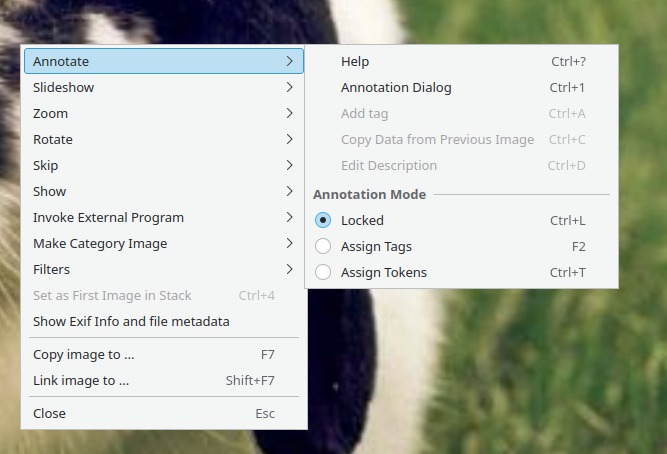This screenshot has width=667, height=454.
Task: Open Invoke External Program submenu
Action: click(x=164, y=217)
